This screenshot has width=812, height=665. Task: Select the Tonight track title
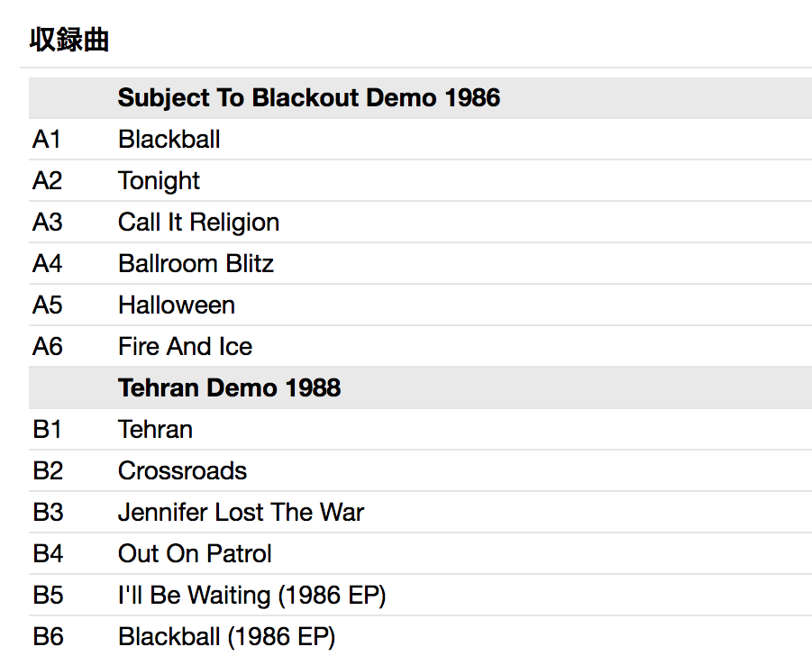[x=159, y=181]
